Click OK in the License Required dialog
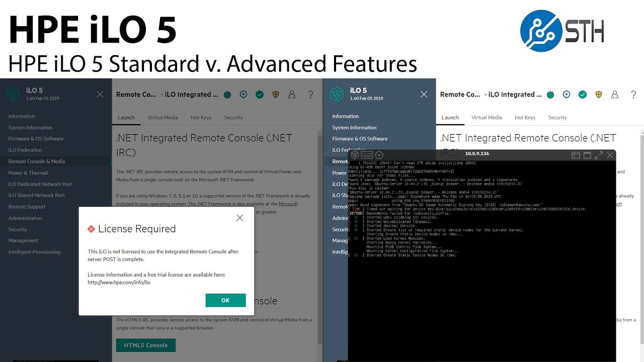Viewport: 644px width, 362px height. point(225,300)
